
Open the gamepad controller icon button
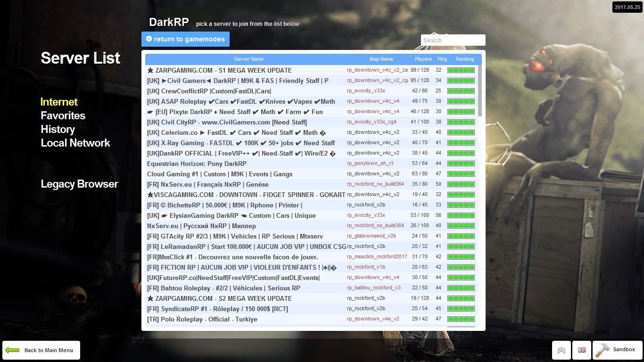point(561,350)
